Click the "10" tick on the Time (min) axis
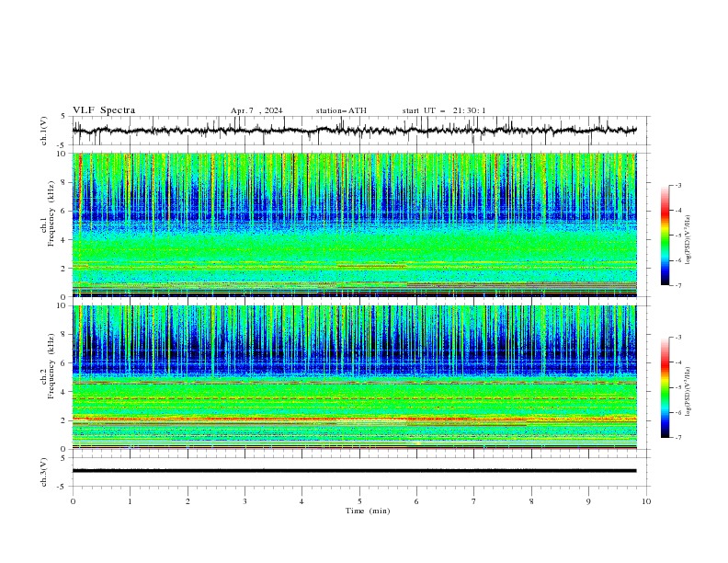The width and height of the screenshot is (728, 563). [x=646, y=501]
